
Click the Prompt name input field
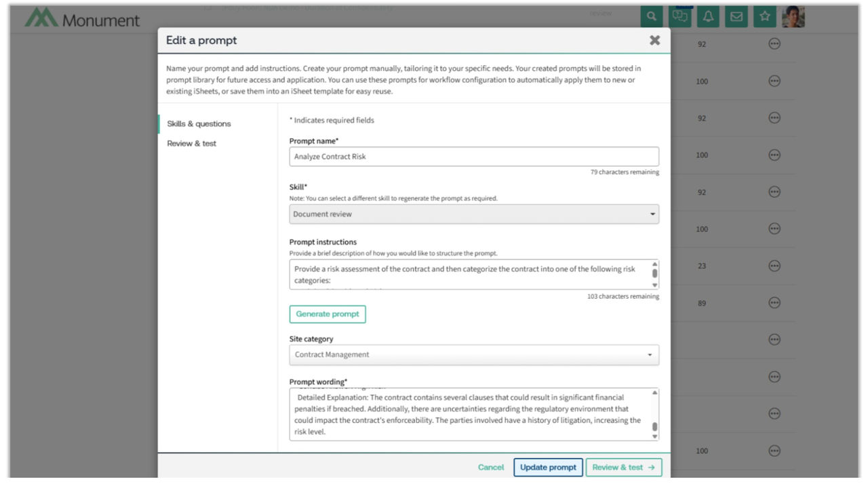(473, 157)
